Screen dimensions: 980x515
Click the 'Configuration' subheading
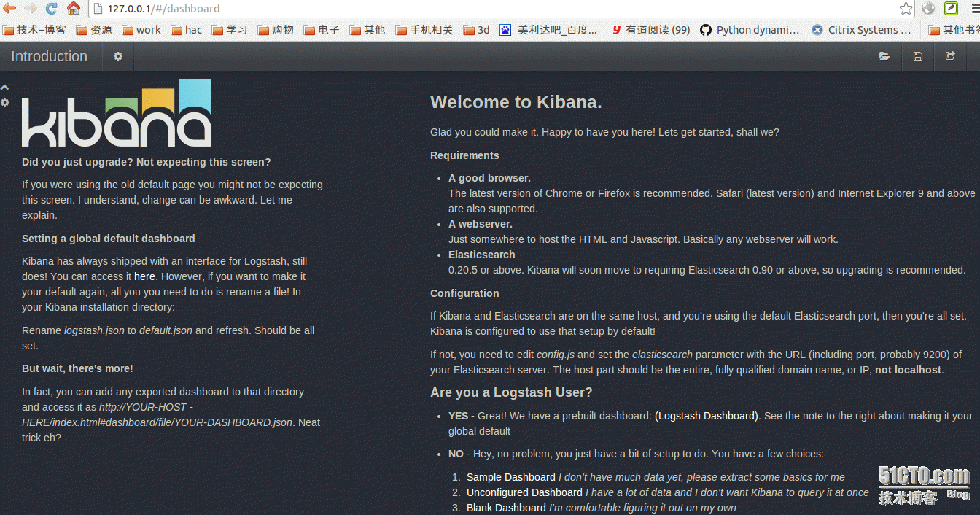[464, 293]
